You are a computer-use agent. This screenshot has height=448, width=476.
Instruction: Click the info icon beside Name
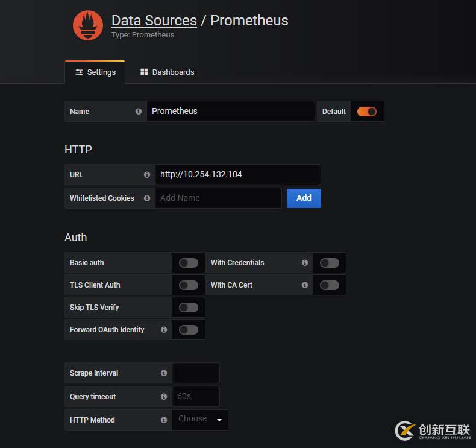tap(139, 112)
